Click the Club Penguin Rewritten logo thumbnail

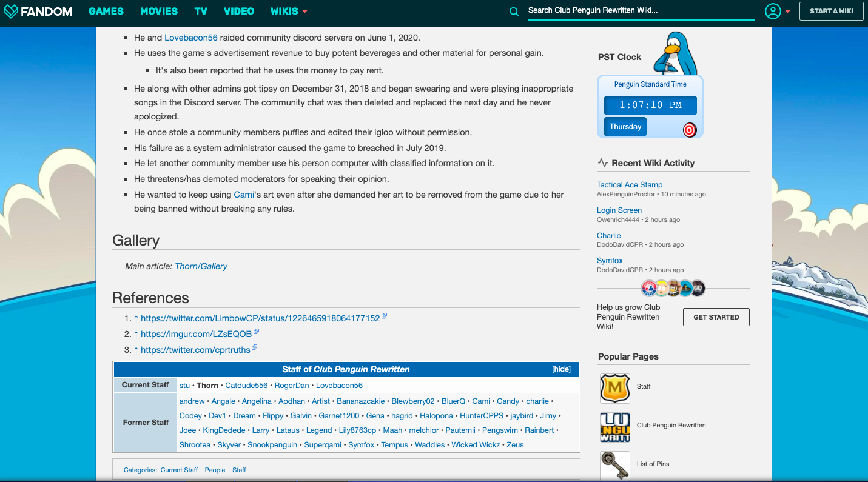point(614,427)
